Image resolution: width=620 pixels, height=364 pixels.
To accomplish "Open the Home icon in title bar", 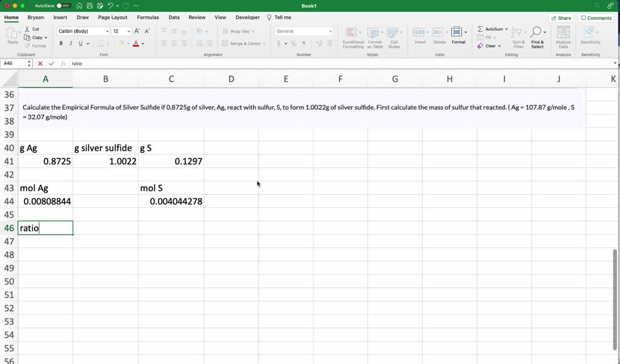I will tap(79, 5).
